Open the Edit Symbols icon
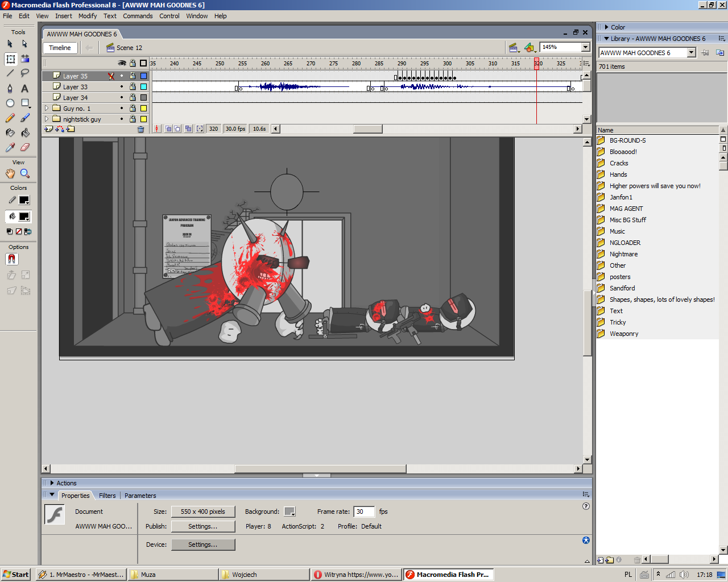Screen dimensions: 728x582 point(530,48)
